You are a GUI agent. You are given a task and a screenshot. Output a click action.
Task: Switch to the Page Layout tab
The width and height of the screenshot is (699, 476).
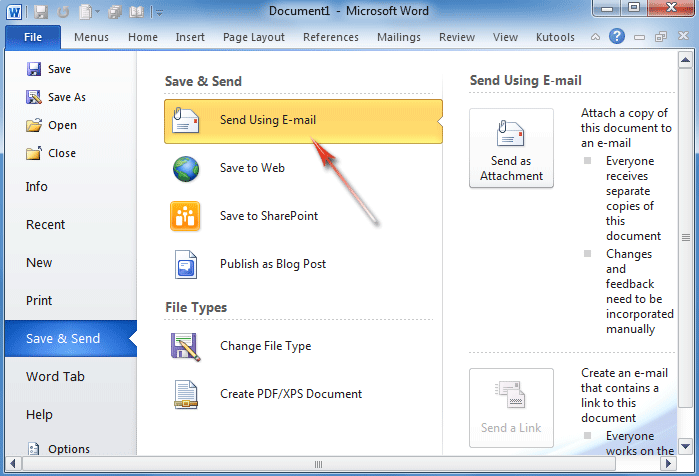coord(254,37)
